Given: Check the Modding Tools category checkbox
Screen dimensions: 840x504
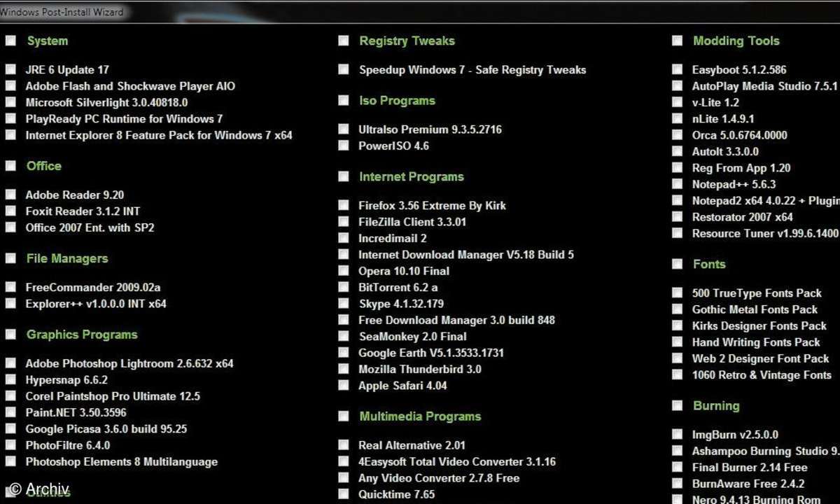Looking at the screenshot, I should [x=677, y=41].
